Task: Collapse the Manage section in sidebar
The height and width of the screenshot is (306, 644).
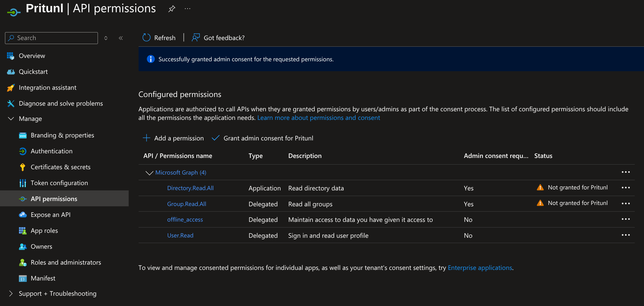Action: coord(11,119)
